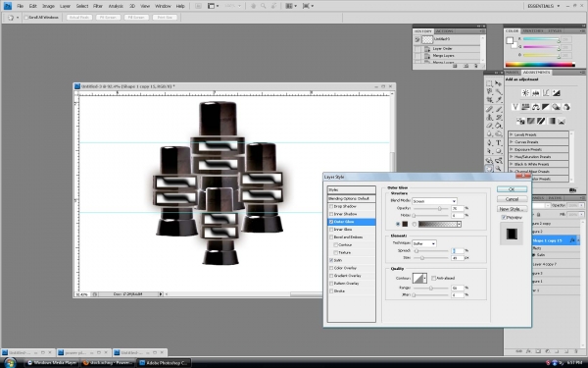Select the Merge Layers history state
Image resolution: width=588 pixels, height=368 pixels.
(x=448, y=56)
